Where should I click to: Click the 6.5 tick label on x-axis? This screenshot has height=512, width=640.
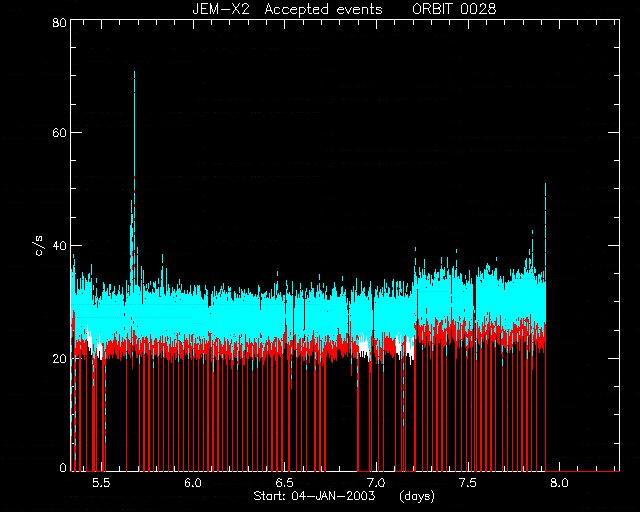tap(284, 483)
